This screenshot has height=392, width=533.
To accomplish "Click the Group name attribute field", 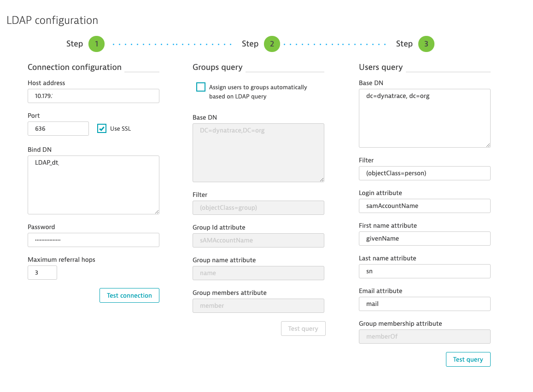I will pyautogui.click(x=258, y=273).
